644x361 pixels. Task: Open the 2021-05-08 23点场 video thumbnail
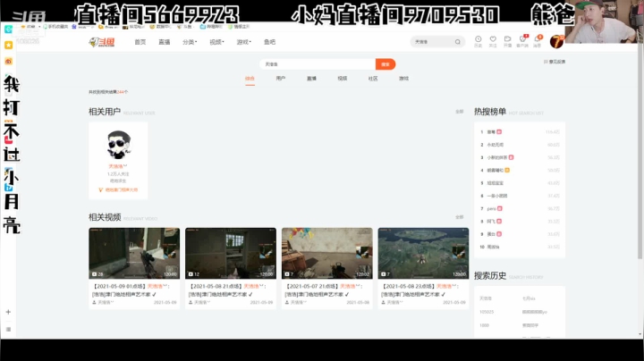pos(423,254)
